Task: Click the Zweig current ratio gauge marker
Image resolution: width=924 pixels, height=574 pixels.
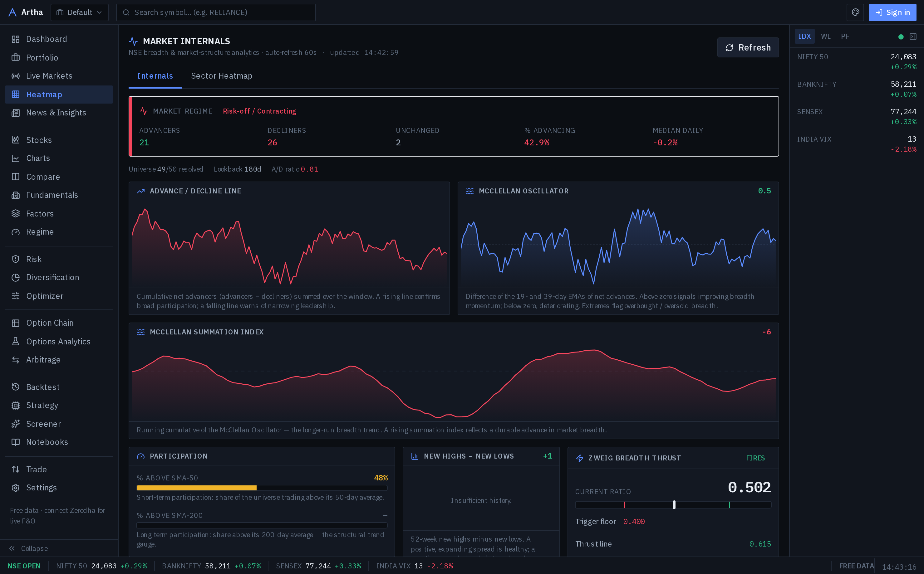Action: [674, 504]
